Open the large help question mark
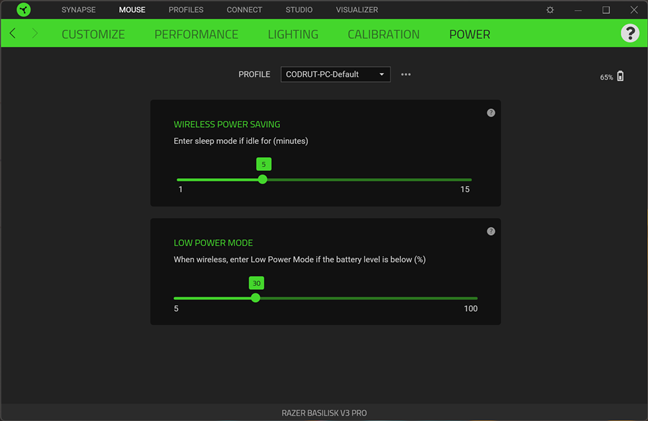Viewport: 648px width, 421px height. pyautogui.click(x=630, y=33)
